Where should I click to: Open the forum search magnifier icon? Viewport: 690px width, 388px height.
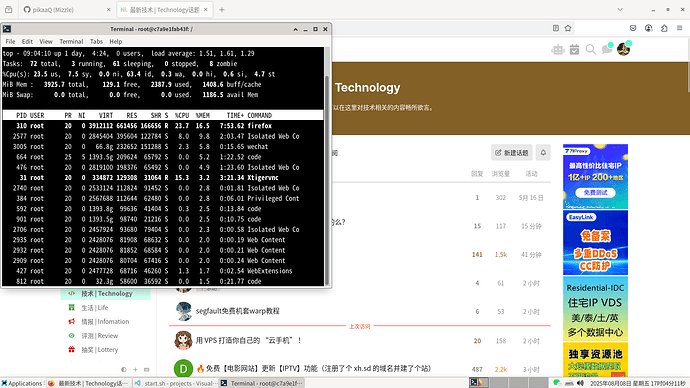click(591, 49)
